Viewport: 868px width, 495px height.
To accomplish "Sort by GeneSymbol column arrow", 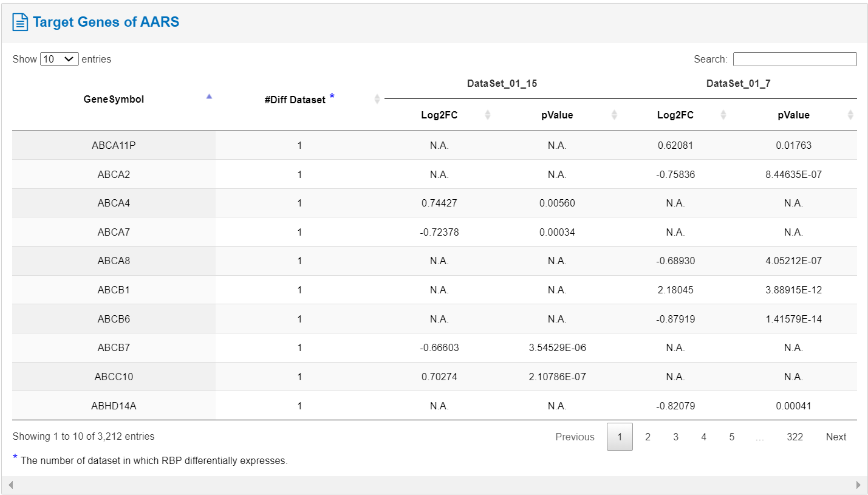I will point(209,96).
